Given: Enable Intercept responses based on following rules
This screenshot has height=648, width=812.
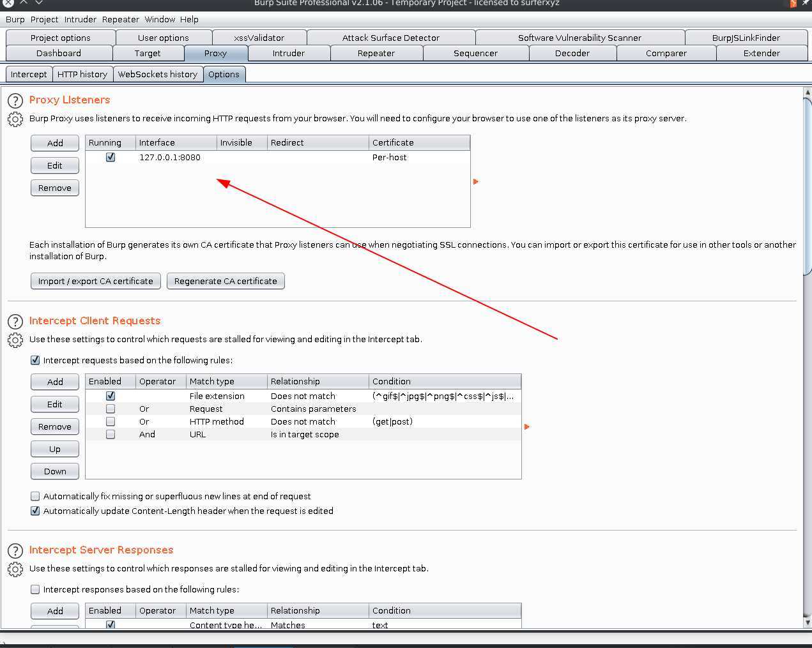Looking at the screenshot, I should (35, 589).
